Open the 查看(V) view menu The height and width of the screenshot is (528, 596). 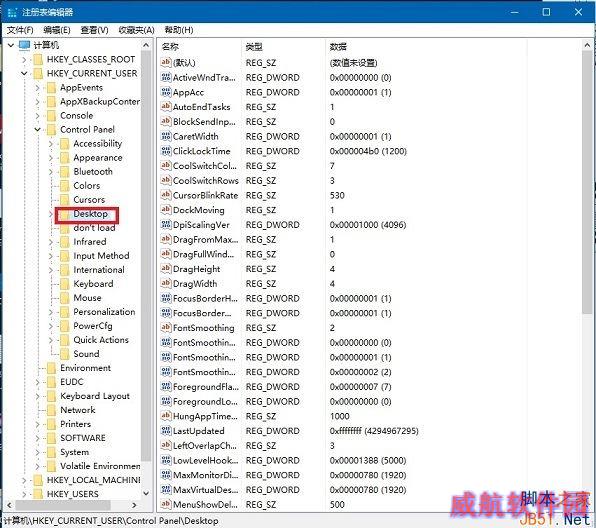tap(94, 30)
